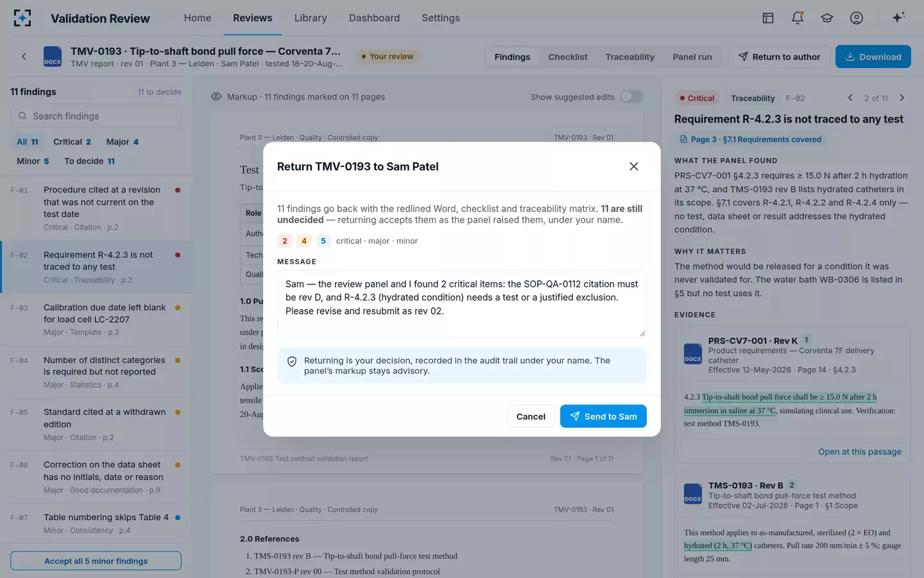This screenshot has width=924, height=578.
Task: Filter findings by Major 4
Action: pos(123,141)
